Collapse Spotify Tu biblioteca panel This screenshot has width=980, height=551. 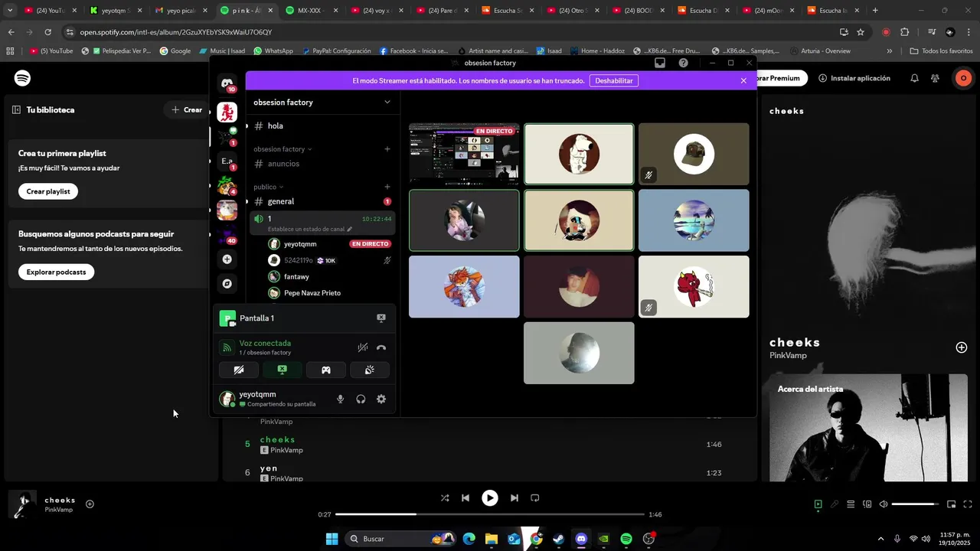[16, 109]
